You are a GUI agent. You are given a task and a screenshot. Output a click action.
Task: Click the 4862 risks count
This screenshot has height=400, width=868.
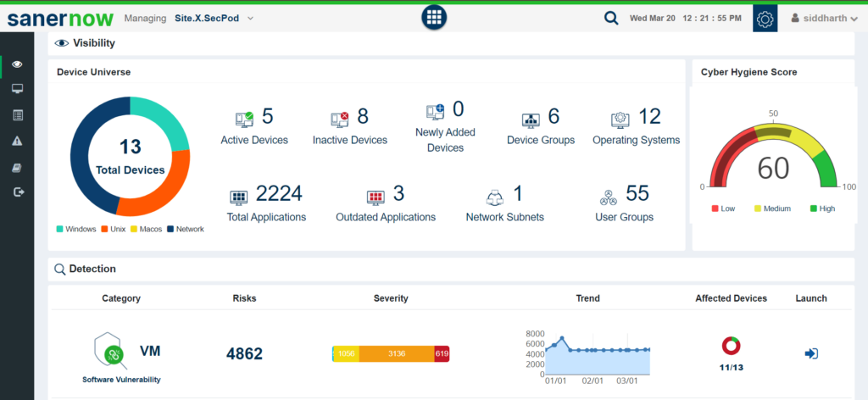point(244,354)
